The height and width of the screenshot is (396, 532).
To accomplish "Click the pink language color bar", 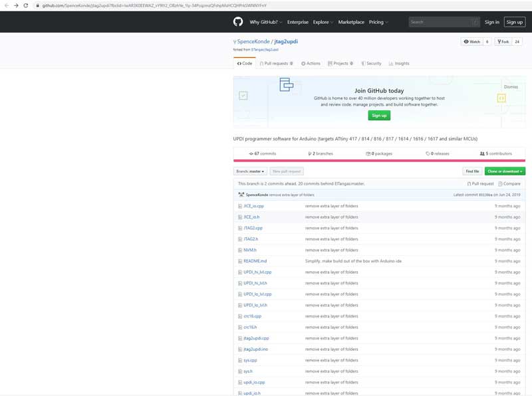I will (x=379, y=161).
